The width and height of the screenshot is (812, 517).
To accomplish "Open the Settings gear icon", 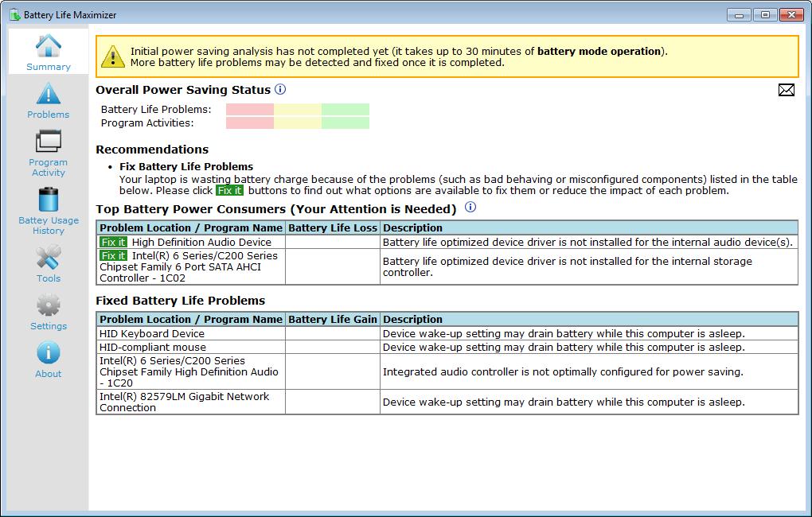I will (x=48, y=305).
